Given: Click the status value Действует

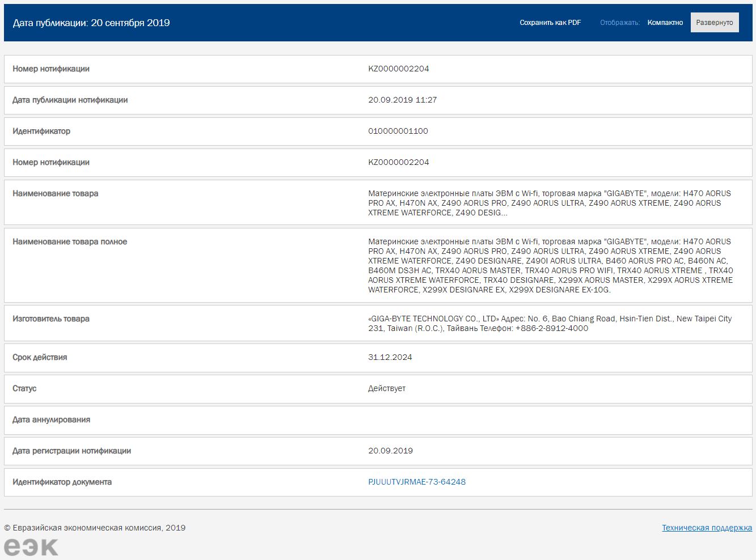Looking at the screenshot, I should coord(387,388).
